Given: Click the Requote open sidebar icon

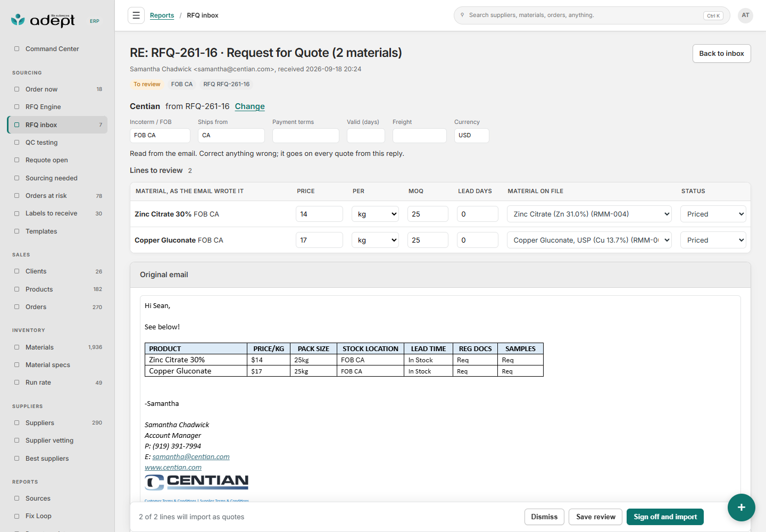Looking at the screenshot, I should (16, 160).
